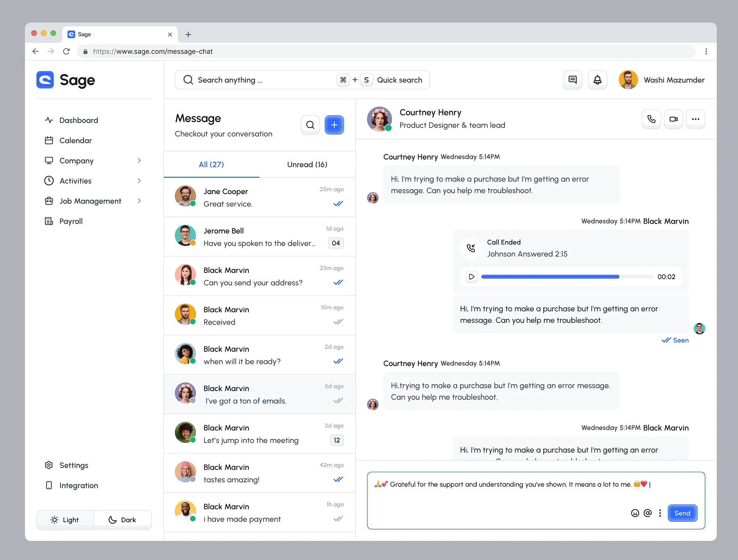The width and height of the screenshot is (738, 560).
Task: Start a video call from the chat header
Action: pos(673,119)
